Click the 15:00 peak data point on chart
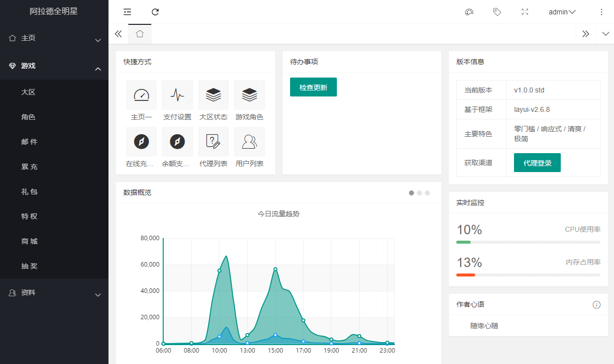 click(275, 269)
